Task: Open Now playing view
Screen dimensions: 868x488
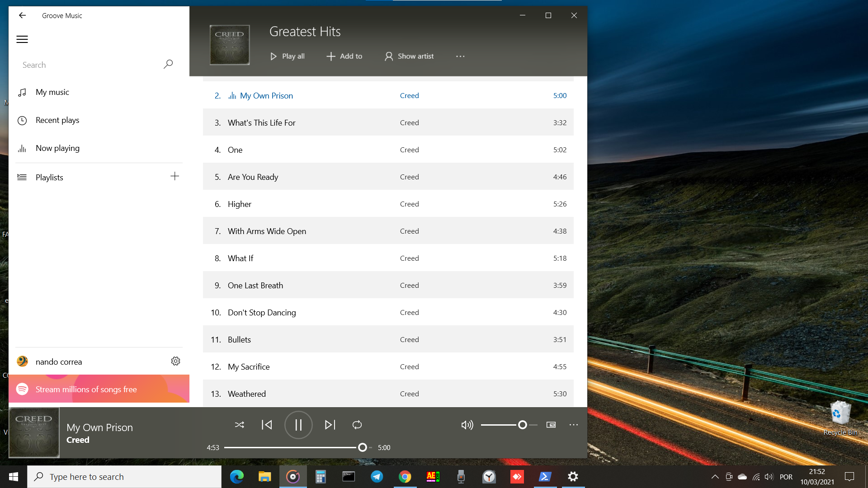Action: point(99,148)
